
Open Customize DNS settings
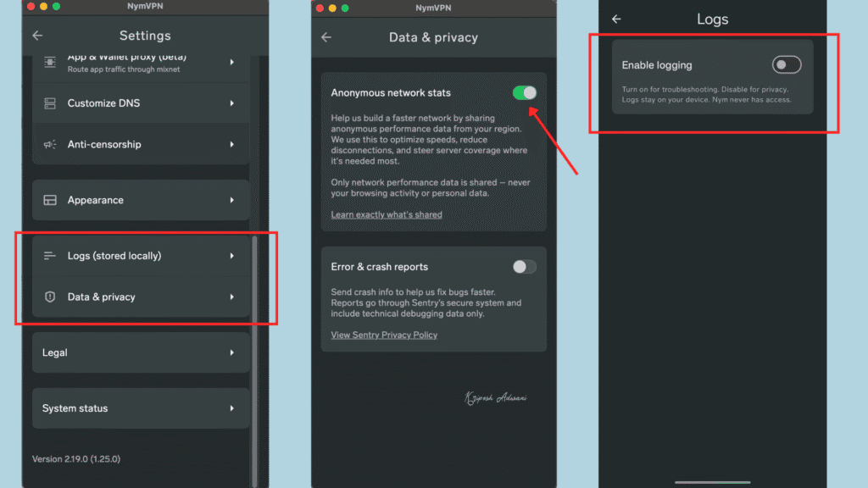tap(141, 103)
